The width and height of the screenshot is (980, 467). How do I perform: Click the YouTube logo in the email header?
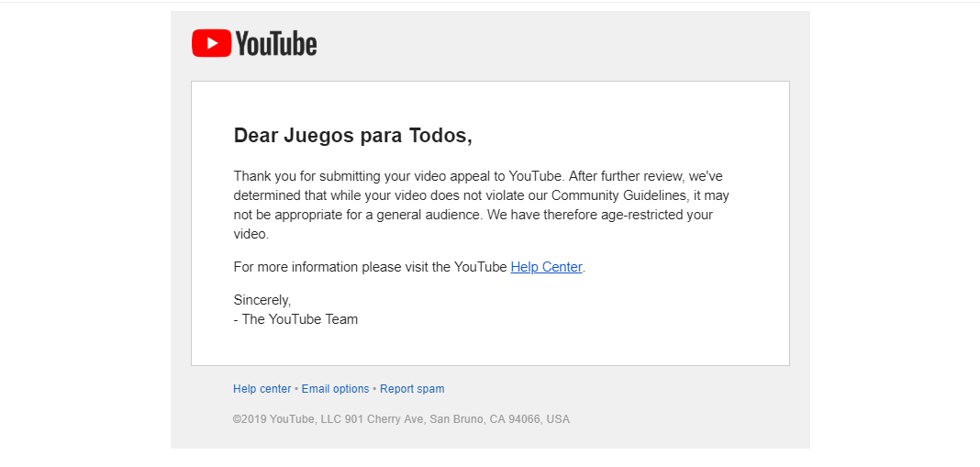point(254,44)
